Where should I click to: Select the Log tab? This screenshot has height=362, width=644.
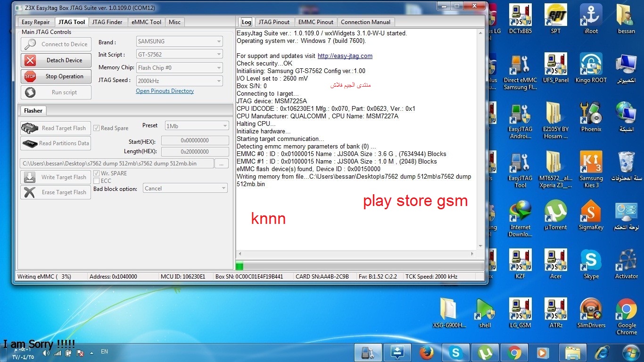tap(247, 22)
